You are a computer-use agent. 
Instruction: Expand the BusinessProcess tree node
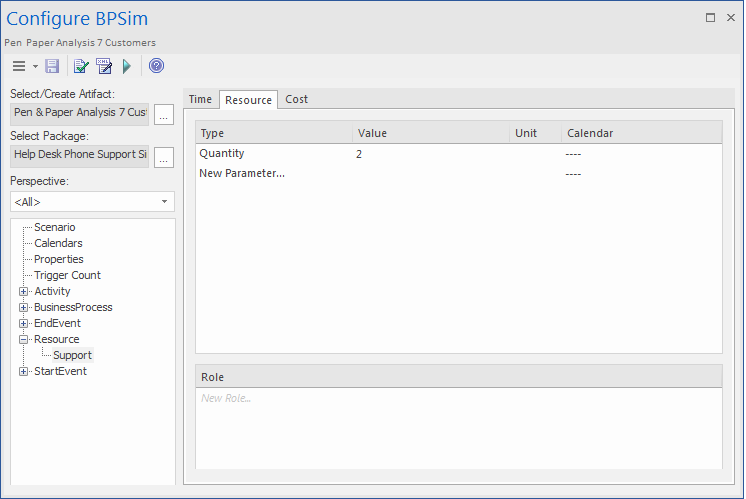coord(24,308)
